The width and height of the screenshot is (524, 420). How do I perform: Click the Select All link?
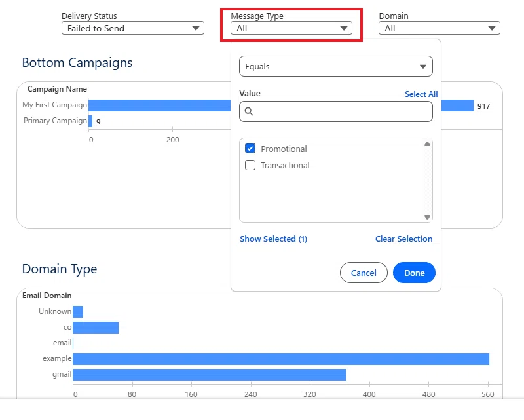[x=421, y=94]
